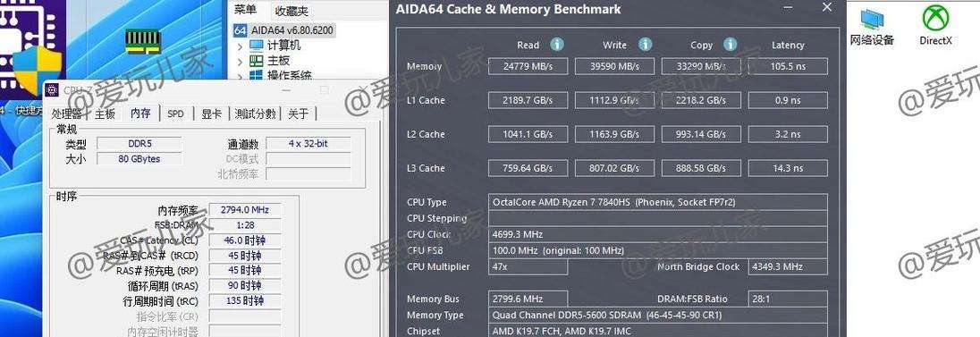This screenshot has height=337, width=980.
Task: Expand the 主板 tree node
Action: click(x=240, y=62)
